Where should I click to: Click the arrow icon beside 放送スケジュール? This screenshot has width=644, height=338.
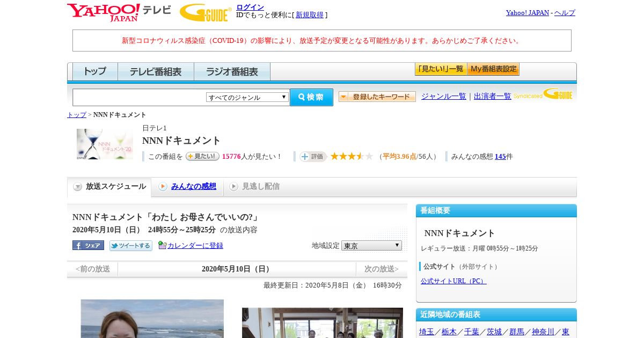78,187
